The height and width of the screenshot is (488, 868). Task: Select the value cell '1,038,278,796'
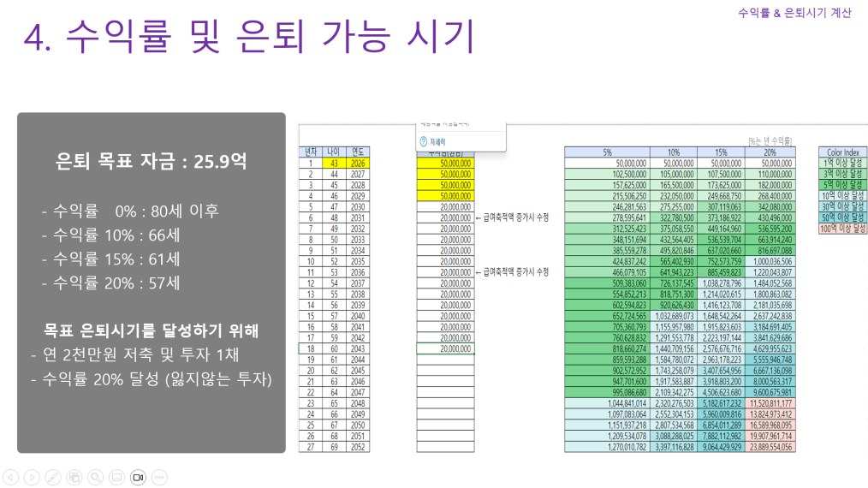pyautogui.click(x=722, y=283)
